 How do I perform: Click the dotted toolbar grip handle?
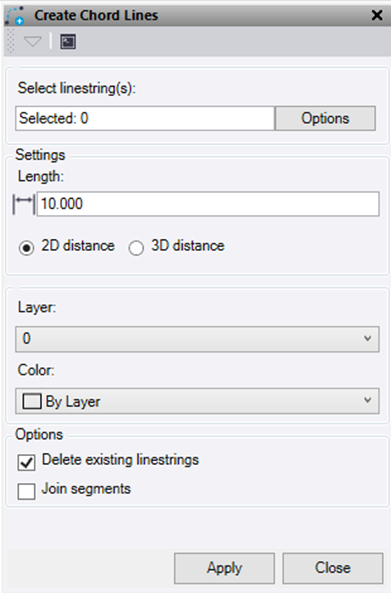(x=11, y=41)
